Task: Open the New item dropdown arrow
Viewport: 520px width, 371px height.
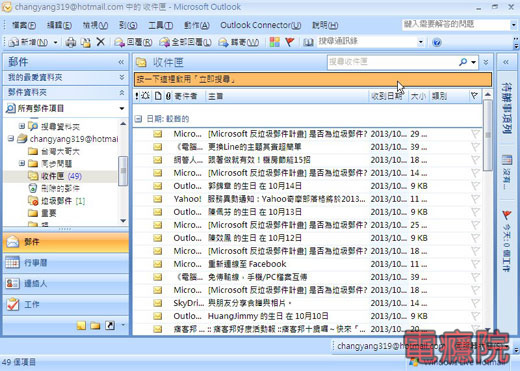Action: tap(56, 42)
